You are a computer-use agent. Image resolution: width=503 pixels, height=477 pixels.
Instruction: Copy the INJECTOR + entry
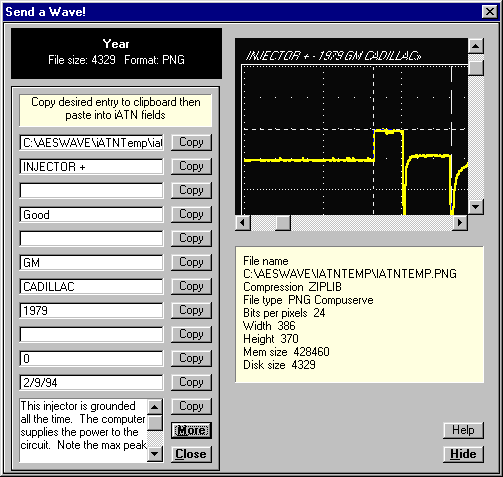[191, 166]
